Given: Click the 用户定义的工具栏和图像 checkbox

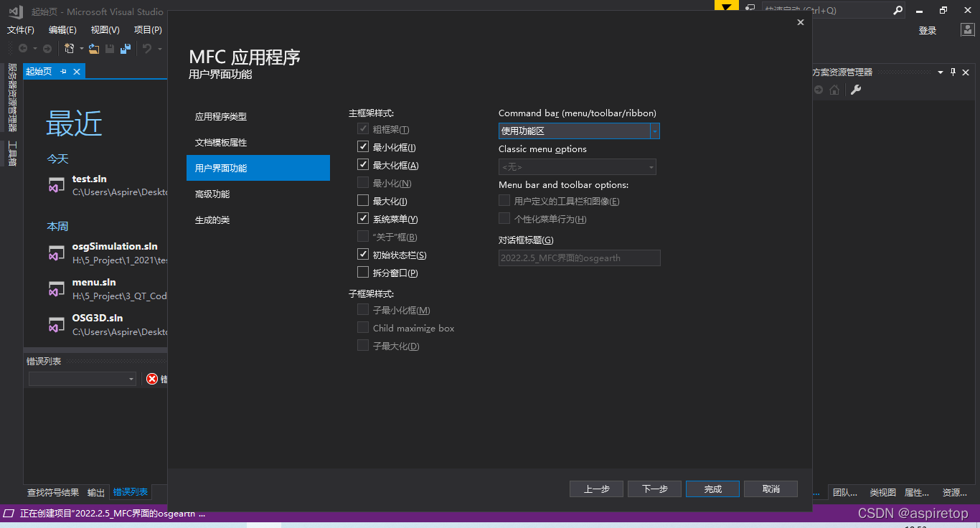Looking at the screenshot, I should pyautogui.click(x=504, y=201).
